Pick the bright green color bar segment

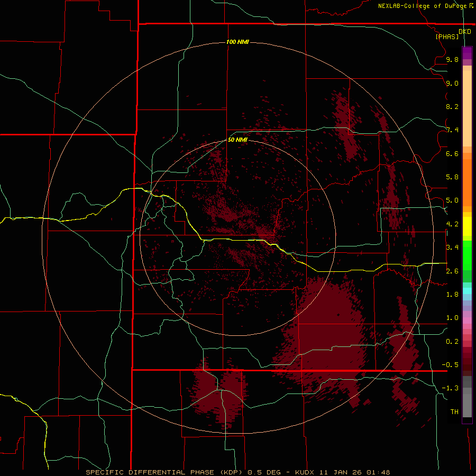467,255
